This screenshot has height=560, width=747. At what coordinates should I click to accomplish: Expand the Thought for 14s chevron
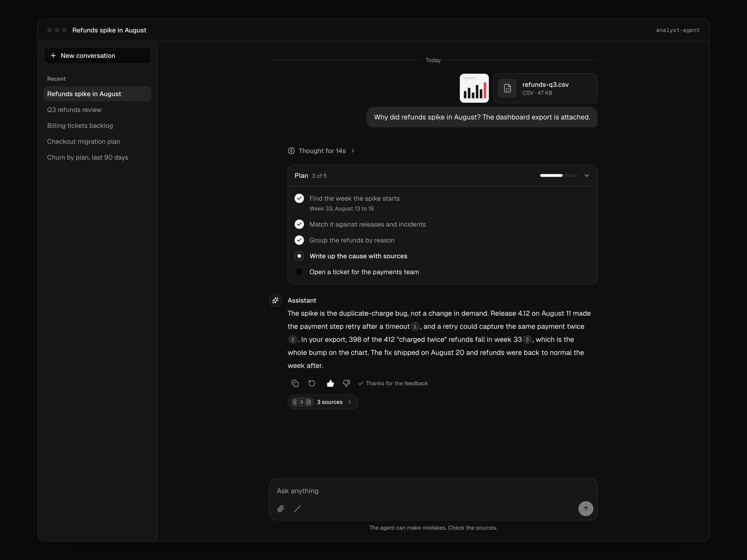pos(353,151)
